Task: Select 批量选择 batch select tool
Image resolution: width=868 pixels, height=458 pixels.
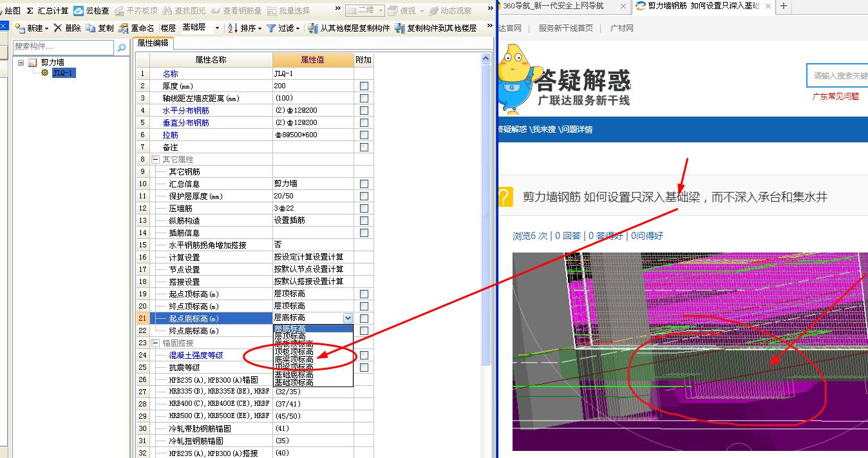Action: point(288,11)
